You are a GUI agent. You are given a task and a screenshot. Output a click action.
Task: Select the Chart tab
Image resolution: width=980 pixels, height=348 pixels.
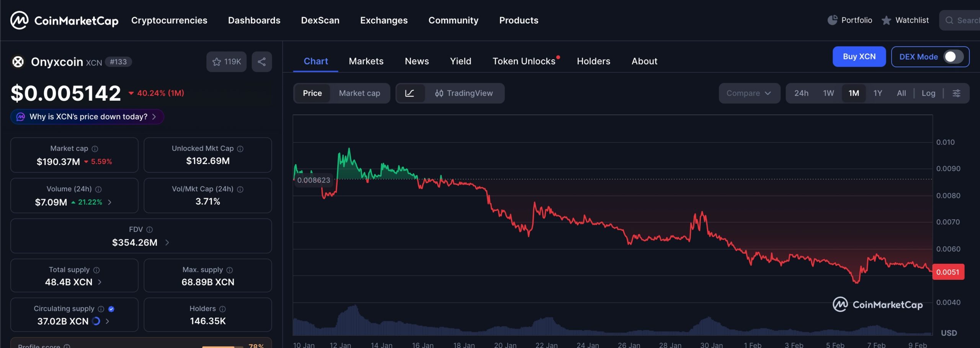tap(316, 61)
